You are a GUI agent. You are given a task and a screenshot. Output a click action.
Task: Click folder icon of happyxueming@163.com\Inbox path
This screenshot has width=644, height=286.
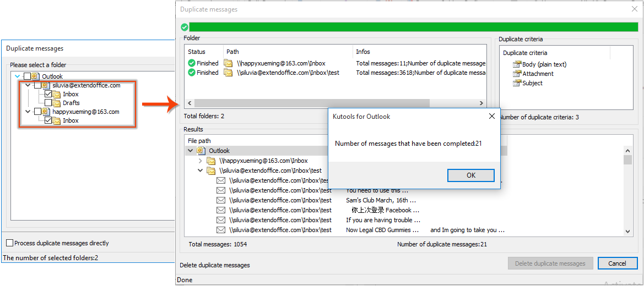(229, 63)
